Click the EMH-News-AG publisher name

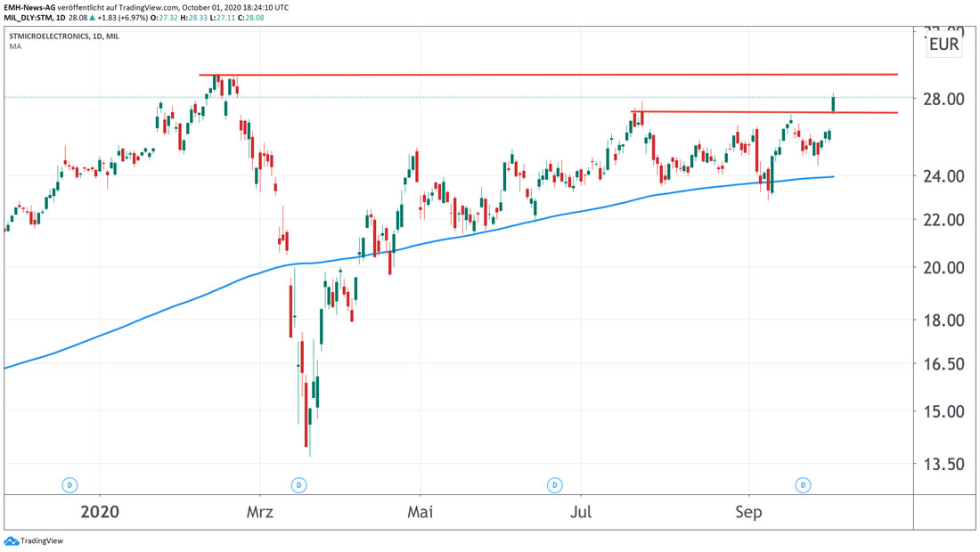[30, 6]
